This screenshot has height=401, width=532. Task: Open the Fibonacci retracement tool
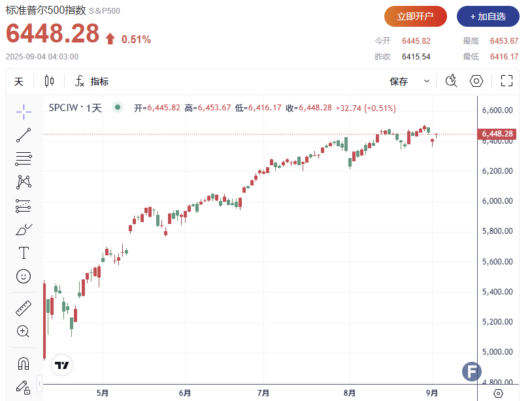click(24, 159)
